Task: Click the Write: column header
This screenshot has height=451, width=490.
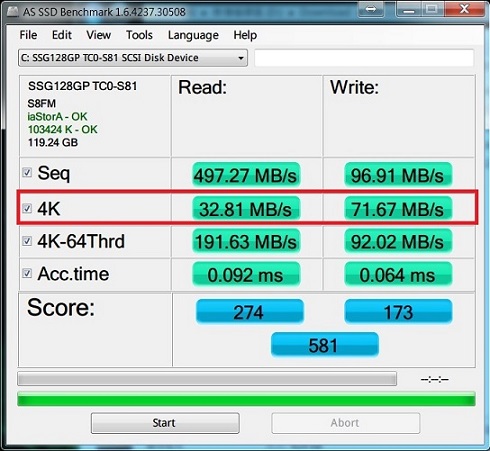Action: [x=354, y=88]
